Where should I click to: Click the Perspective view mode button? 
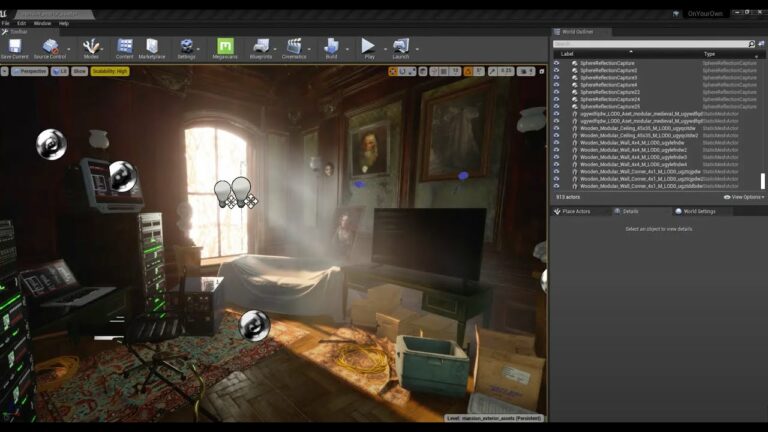pyautogui.click(x=29, y=72)
